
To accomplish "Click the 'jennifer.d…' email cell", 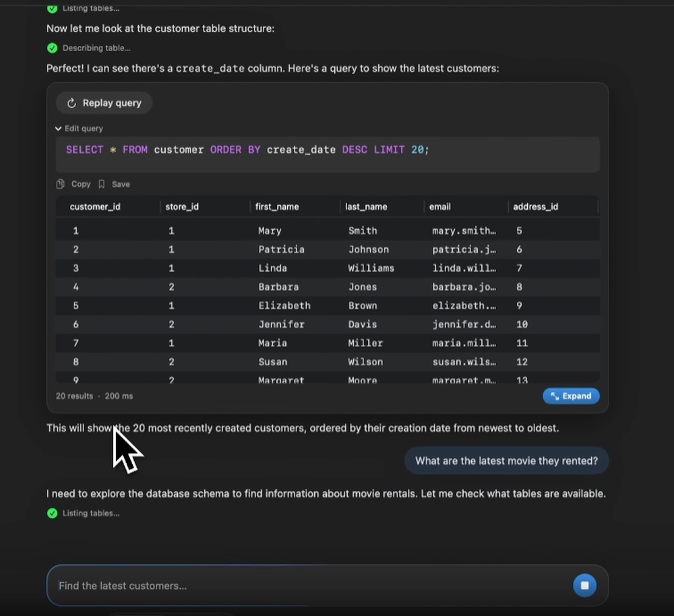I will click(464, 324).
